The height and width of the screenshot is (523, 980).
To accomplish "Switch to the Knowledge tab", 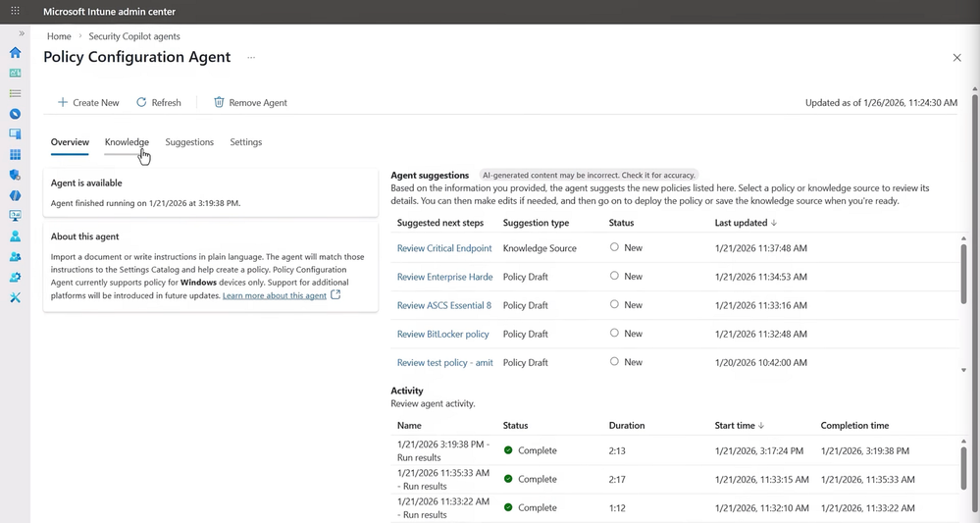I will point(127,142).
